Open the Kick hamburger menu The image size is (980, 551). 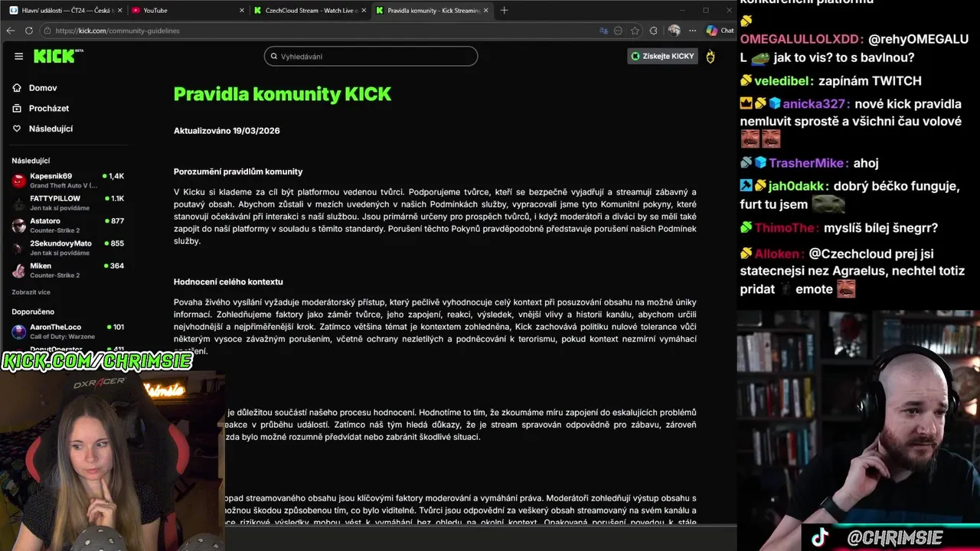point(18,56)
